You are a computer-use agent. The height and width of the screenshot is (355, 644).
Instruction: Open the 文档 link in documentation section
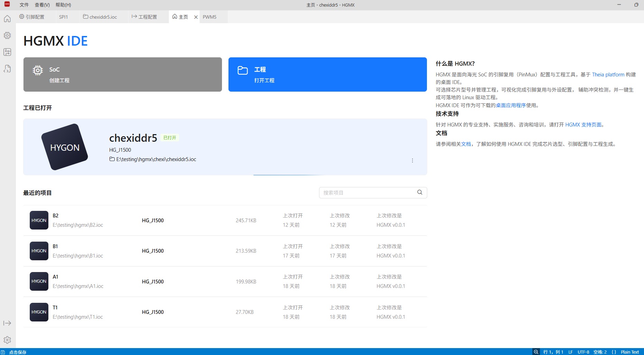(x=466, y=144)
